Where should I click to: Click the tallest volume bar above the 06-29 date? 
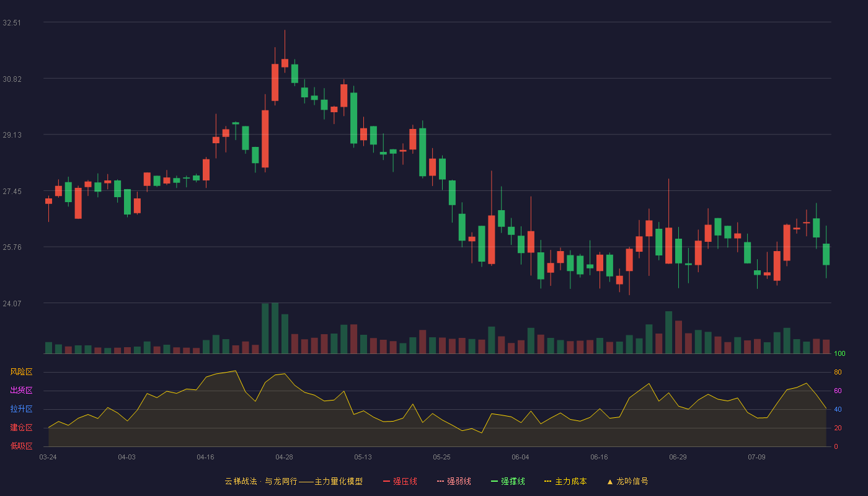click(668, 332)
